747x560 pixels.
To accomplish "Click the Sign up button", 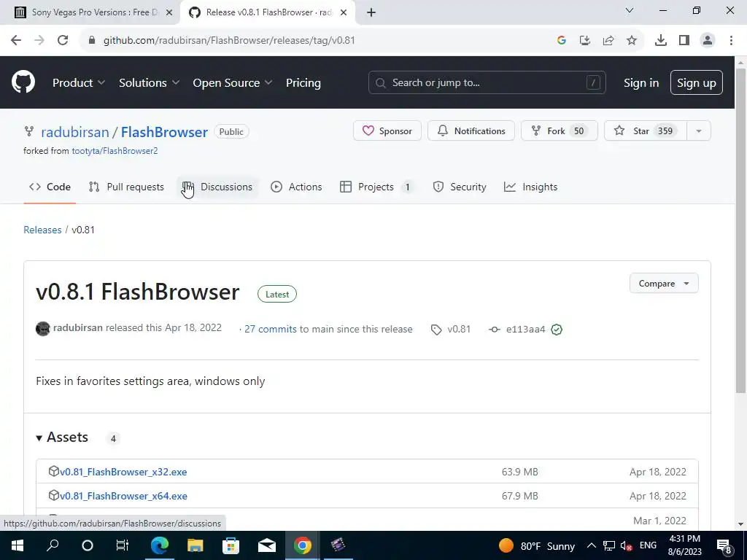I will [697, 83].
